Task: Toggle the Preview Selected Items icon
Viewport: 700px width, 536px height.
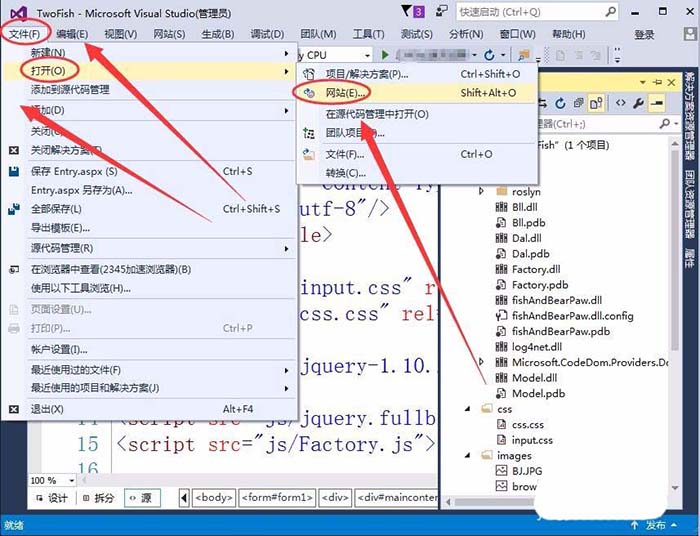Action: (657, 104)
